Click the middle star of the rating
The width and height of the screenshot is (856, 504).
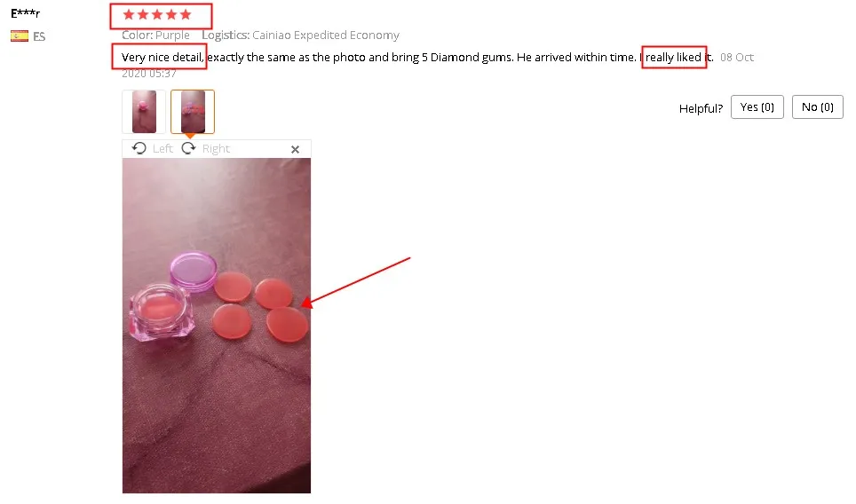157,15
